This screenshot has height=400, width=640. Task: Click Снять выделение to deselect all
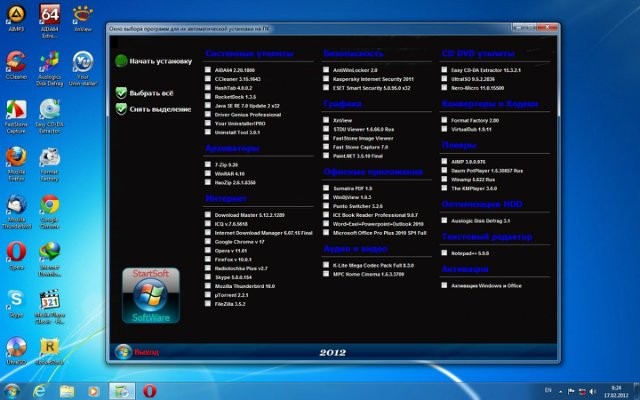tap(153, 109)
